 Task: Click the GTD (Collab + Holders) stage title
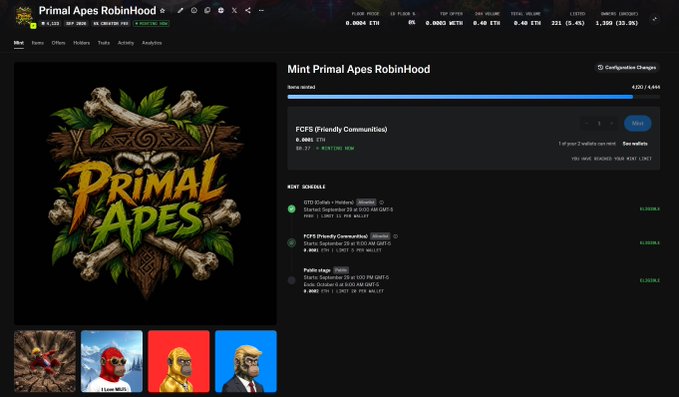tap(329, 202)
